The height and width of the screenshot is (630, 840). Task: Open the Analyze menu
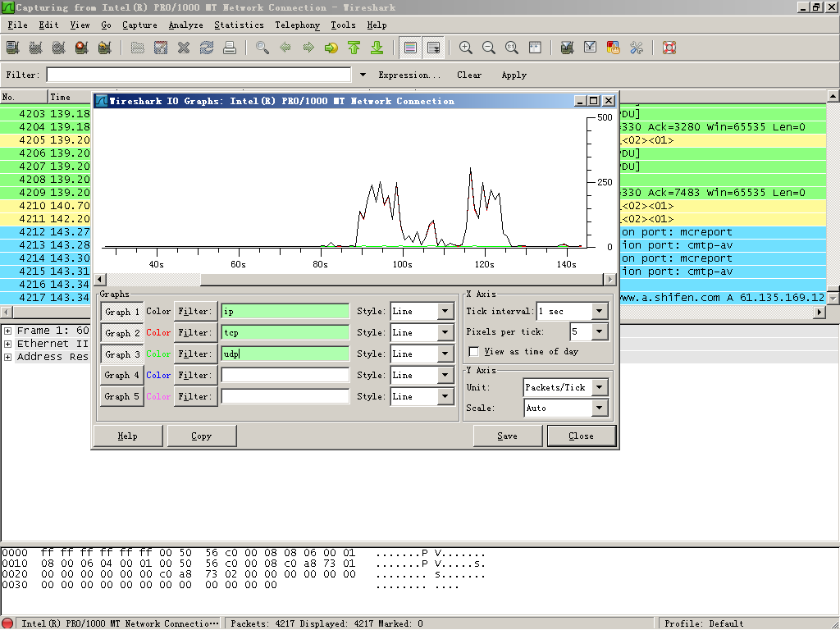coord(185,25)
